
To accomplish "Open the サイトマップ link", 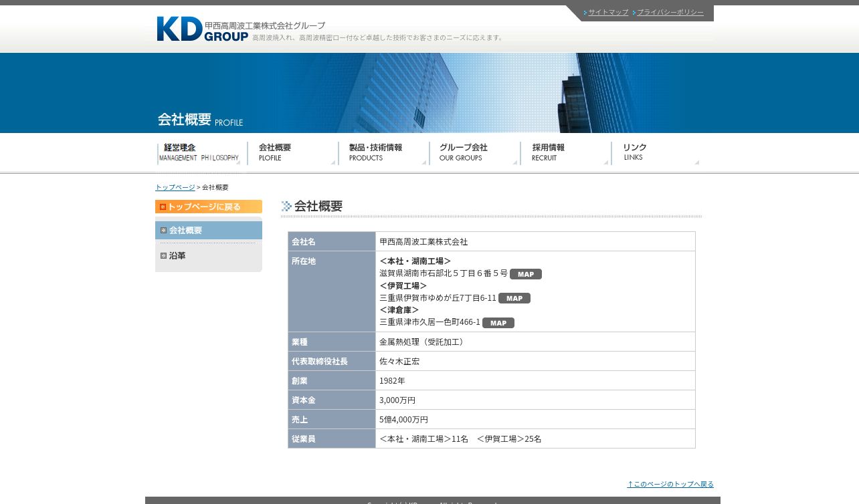I will (x=608, y=13).
